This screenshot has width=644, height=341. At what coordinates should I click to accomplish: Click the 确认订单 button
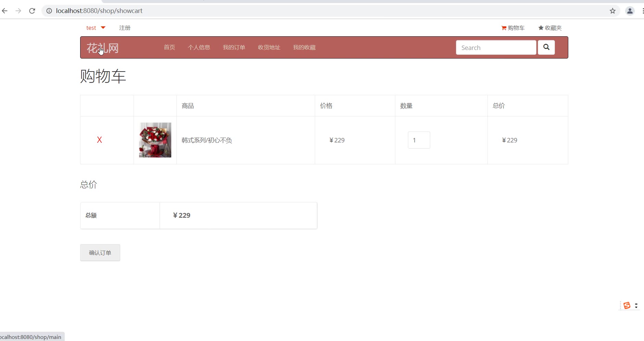tap(100, 253)
